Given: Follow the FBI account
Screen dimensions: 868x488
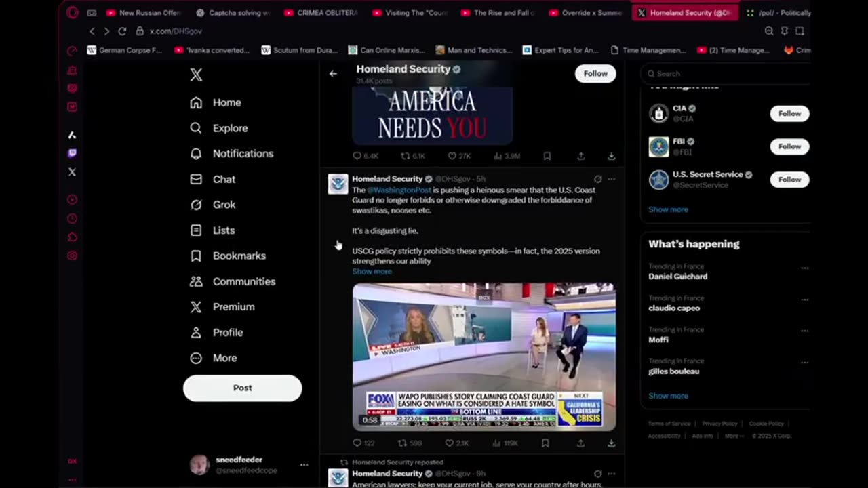Looking at the screenshot, I should [x=789, y=146].
